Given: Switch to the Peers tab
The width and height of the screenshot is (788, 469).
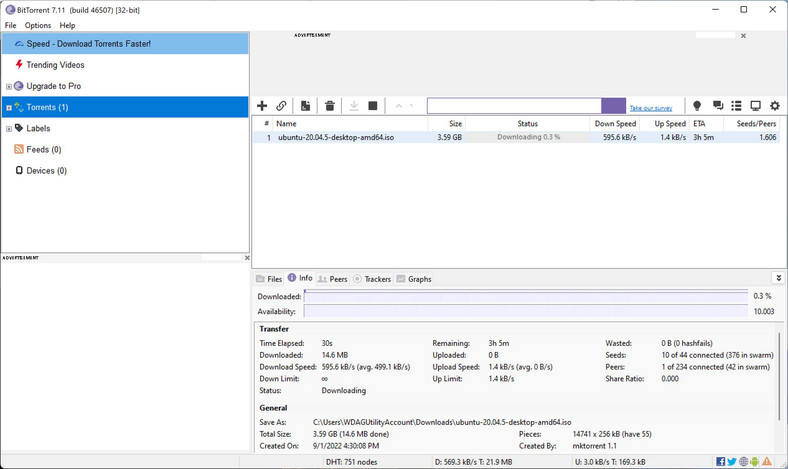Looking at the screenshot, I should (333, 279).
